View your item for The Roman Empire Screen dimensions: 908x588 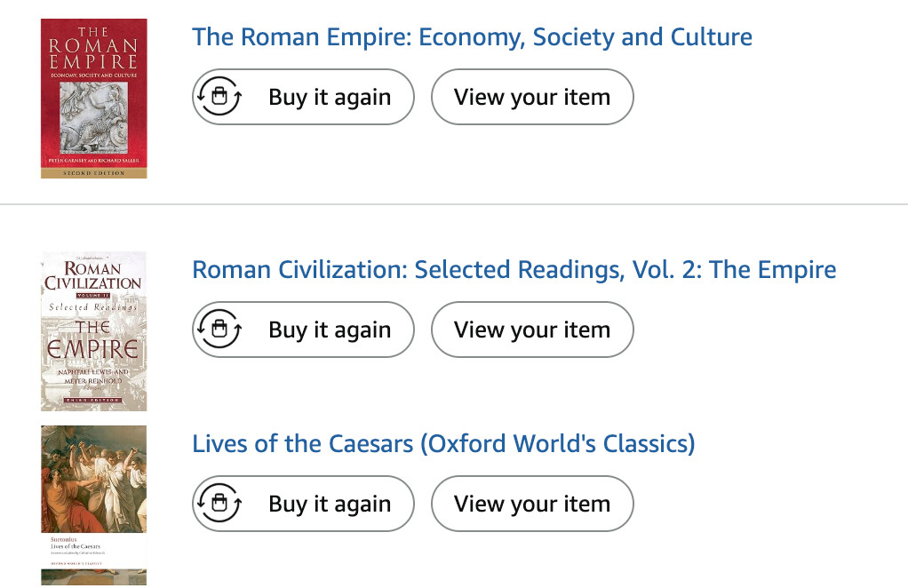531,97
